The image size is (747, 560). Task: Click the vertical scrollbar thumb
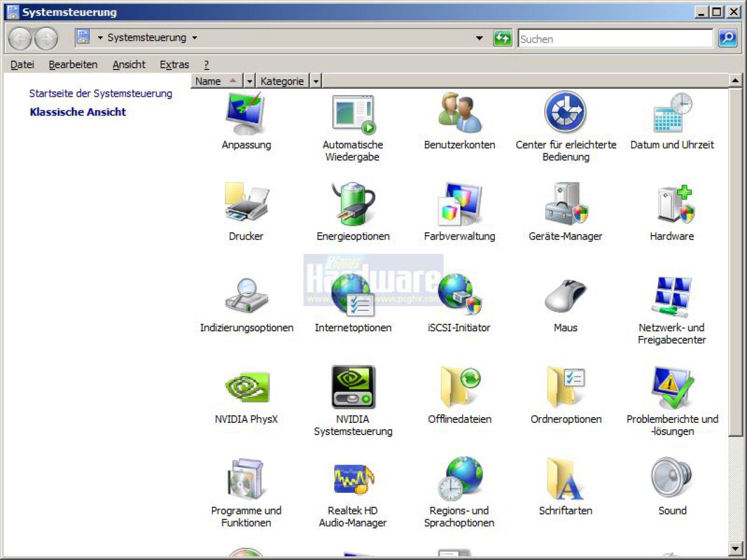pos(735,261)
